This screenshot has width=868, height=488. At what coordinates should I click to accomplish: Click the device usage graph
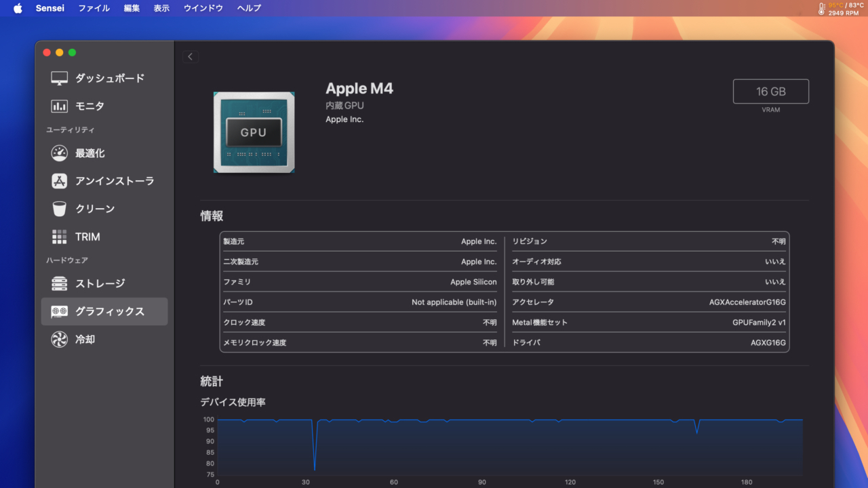510,447
